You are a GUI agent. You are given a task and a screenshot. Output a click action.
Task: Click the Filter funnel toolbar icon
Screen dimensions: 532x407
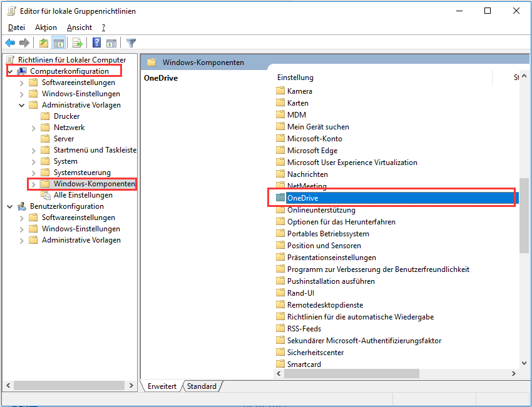pyautogui.click(x=131, y=43)
